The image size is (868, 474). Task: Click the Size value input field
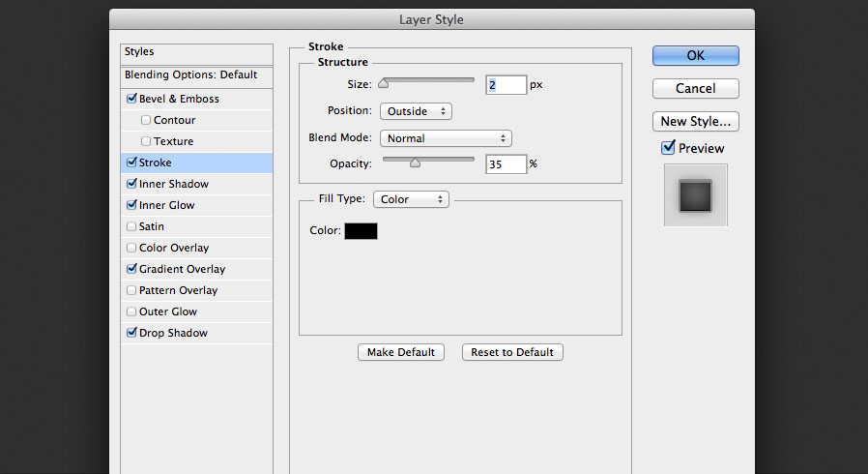click(x=506, y=85)
